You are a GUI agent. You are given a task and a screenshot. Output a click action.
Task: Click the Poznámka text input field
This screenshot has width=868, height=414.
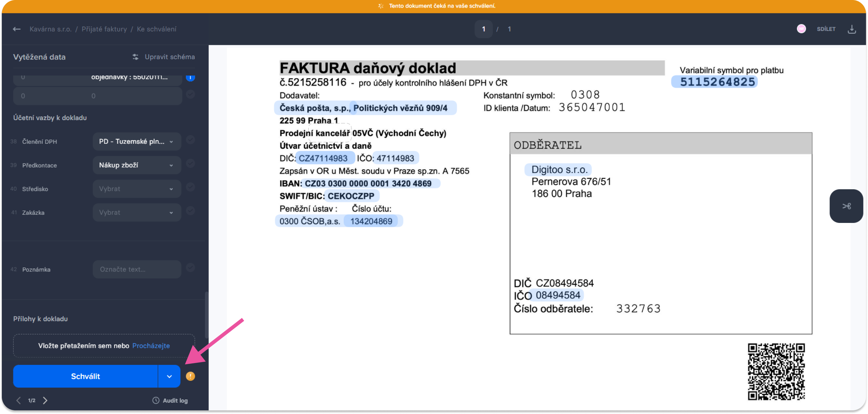coord(137,269)
